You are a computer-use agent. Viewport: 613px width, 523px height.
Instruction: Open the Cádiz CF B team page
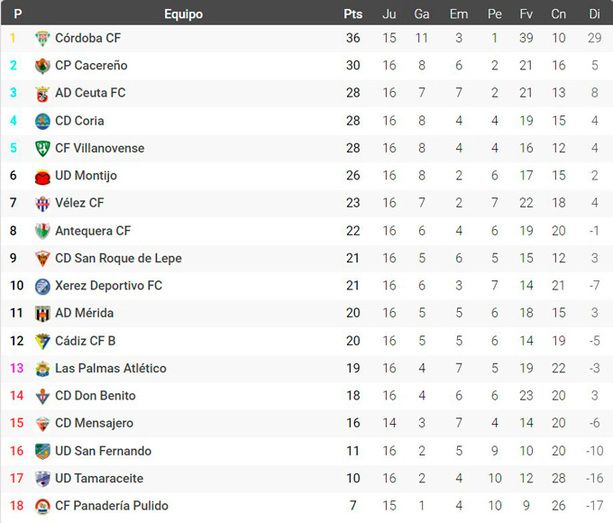[85, 341]
